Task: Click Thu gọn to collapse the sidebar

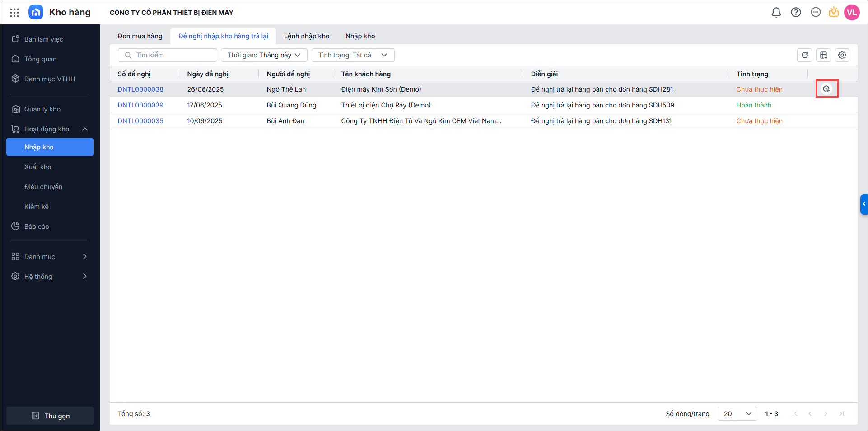Action: coord(50,416)
